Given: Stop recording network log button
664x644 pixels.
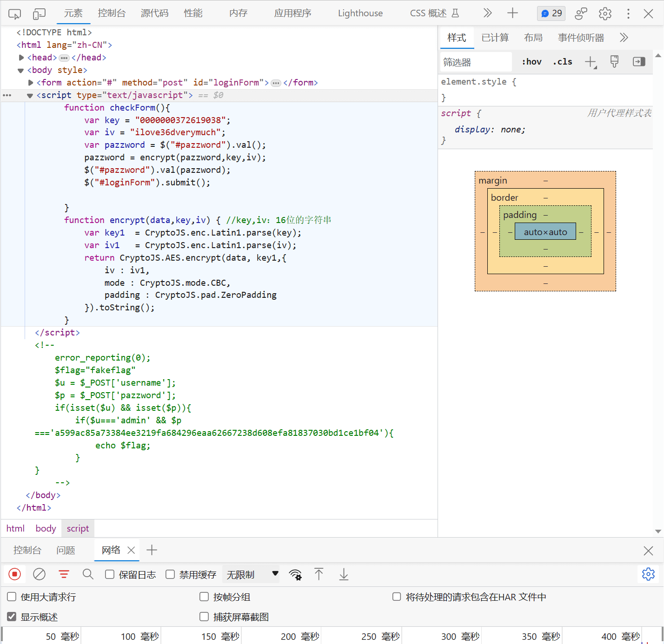Looking at the screenshot, I should (15, 574).
